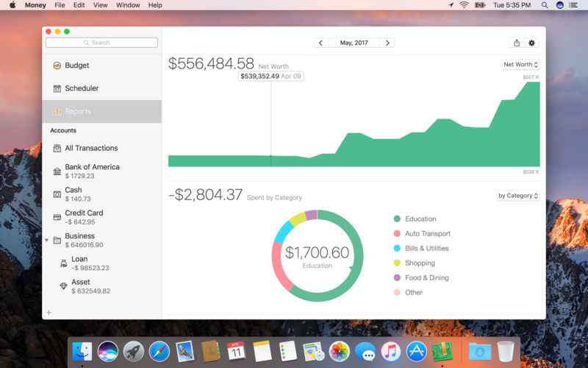Open the settings gear icon
588x368 pixels.
pos(531,43)
